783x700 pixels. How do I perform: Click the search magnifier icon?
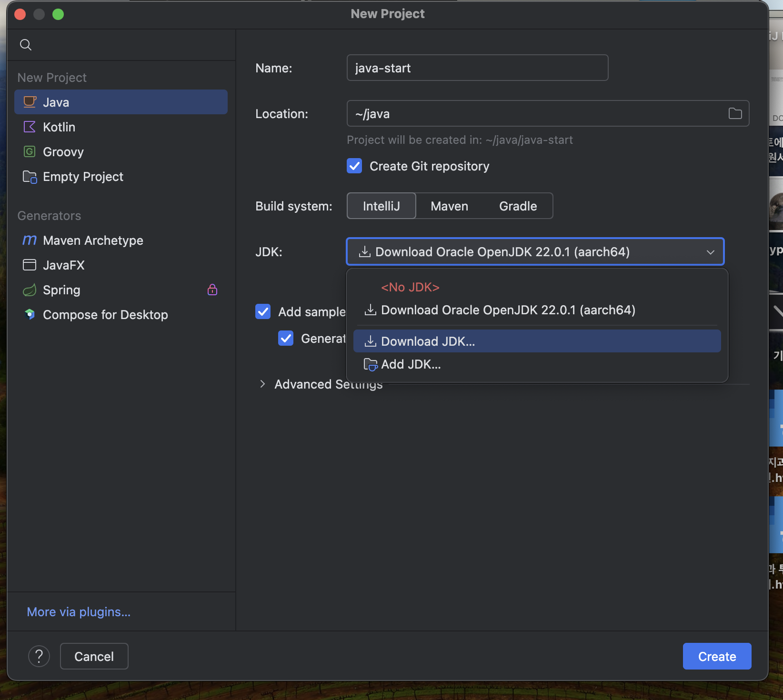26,45
